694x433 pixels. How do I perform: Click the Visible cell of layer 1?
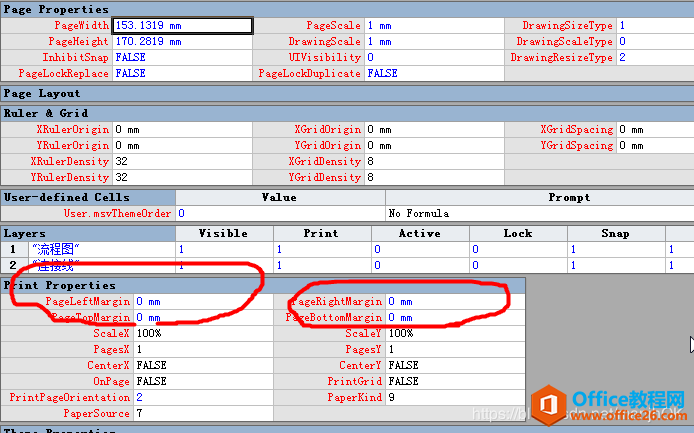(223, 249)
